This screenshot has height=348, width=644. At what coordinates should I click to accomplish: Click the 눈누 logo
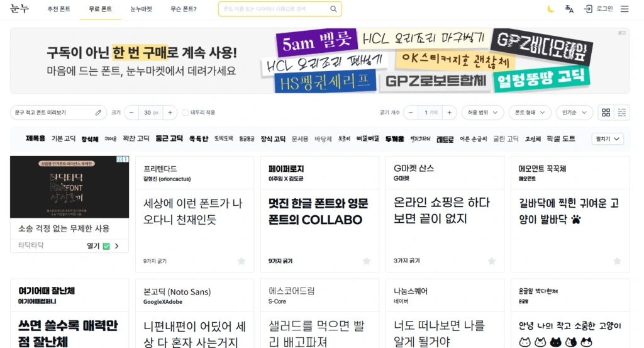tap(19, 9)
